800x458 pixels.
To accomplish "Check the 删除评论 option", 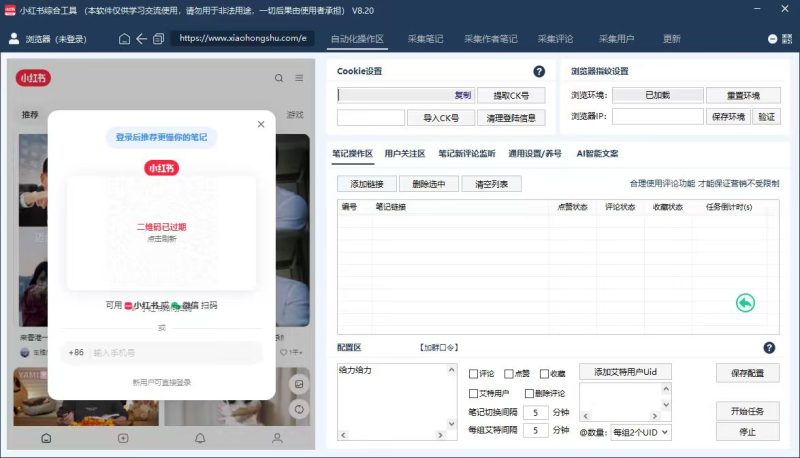I will pyautogui.click(x=529, y=393).
